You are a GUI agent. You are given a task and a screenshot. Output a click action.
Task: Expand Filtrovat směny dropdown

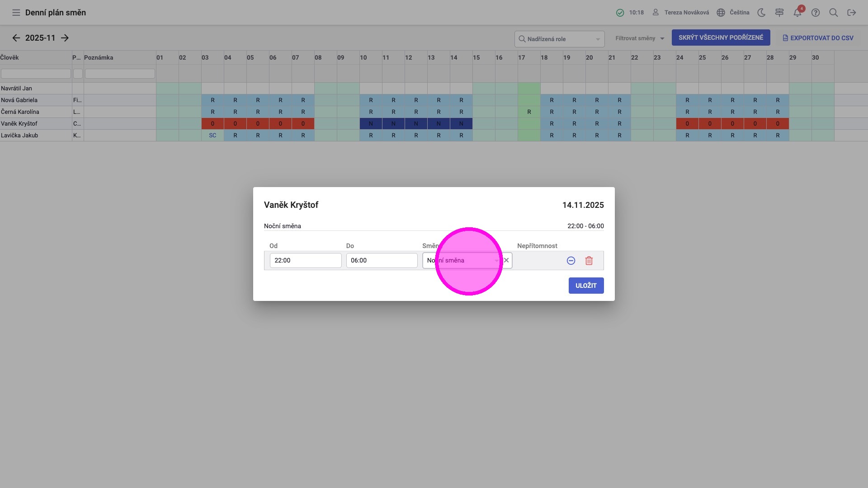tap(640, 38)
